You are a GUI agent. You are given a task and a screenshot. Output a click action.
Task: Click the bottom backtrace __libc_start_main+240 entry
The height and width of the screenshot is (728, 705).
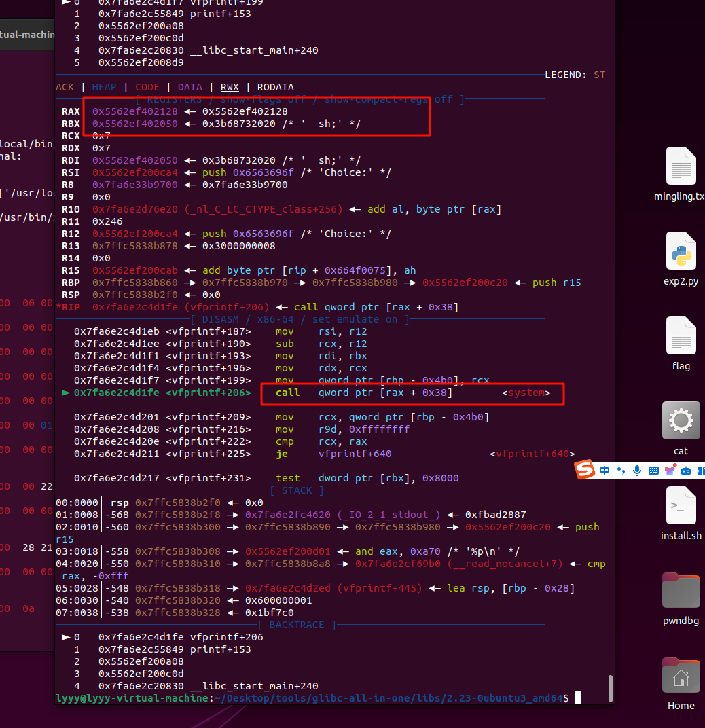point(254,686)
